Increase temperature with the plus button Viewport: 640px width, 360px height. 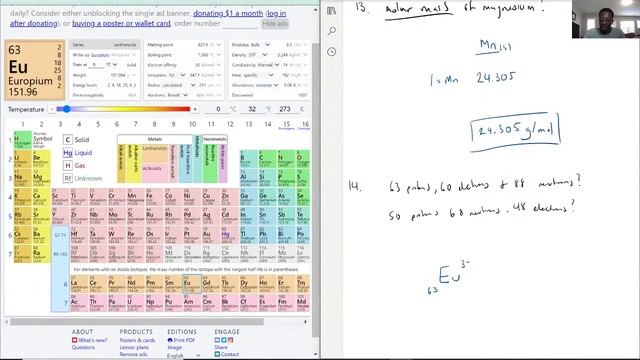tap(195, 109)
